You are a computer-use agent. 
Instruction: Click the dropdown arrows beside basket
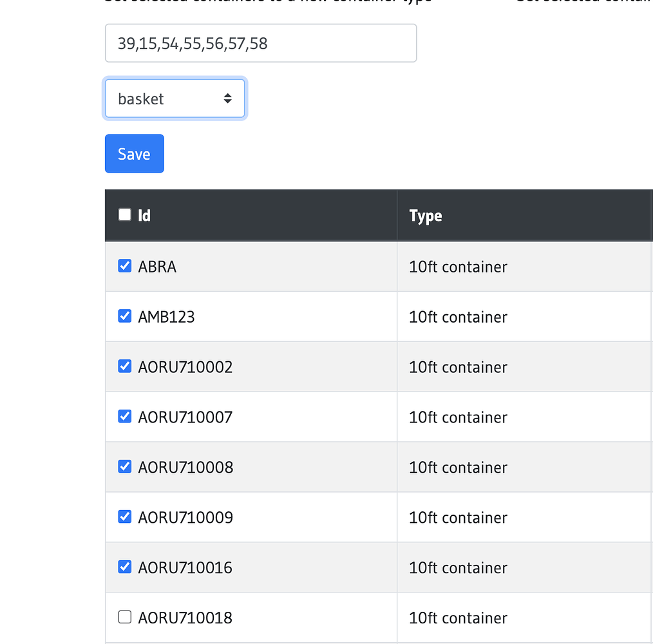coord(228,98)
